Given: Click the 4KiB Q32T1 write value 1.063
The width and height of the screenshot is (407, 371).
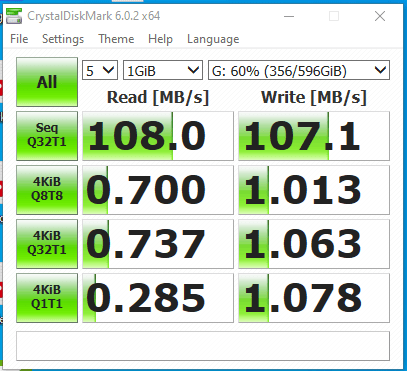Looking at the screenshot, I should 314,244.
